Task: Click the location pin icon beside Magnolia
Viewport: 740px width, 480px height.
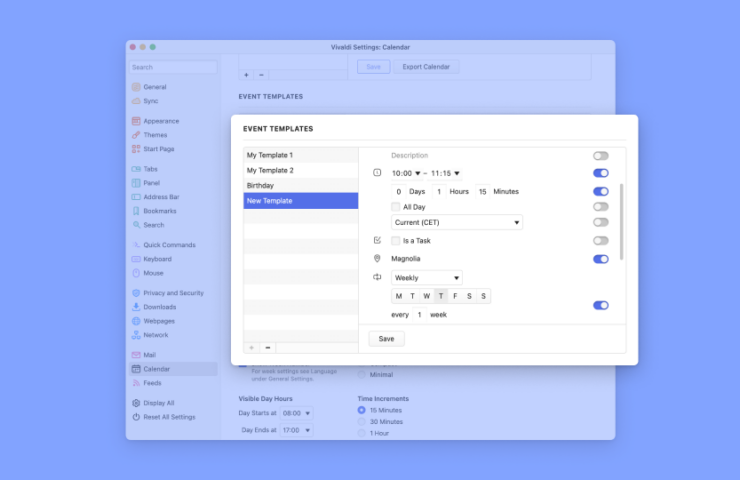Action: [x=377, y=259]
